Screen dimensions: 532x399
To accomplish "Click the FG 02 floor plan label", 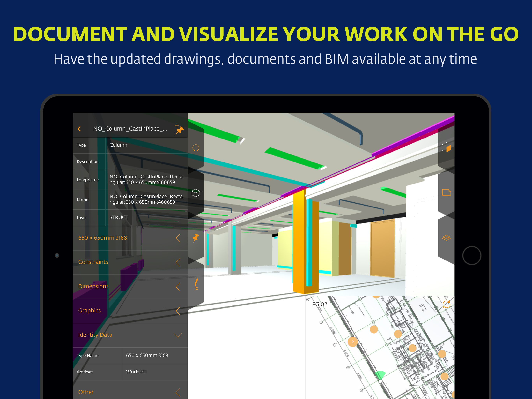I will click(x=319, y=304).
